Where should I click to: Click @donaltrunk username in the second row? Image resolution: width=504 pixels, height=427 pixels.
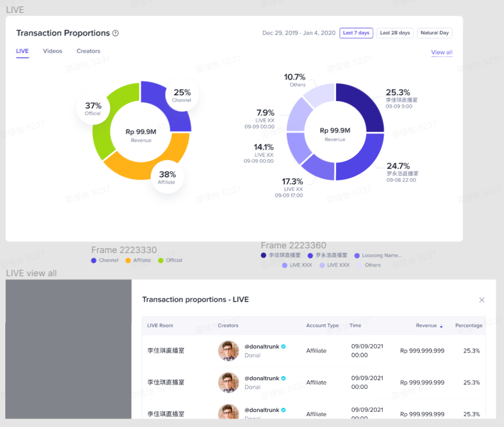tap(261, 378)
